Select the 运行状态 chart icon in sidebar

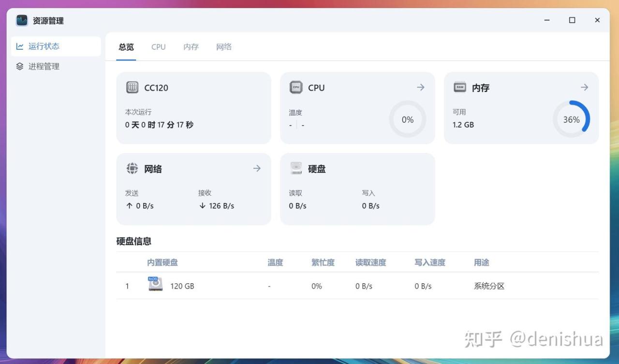point(20,46)
